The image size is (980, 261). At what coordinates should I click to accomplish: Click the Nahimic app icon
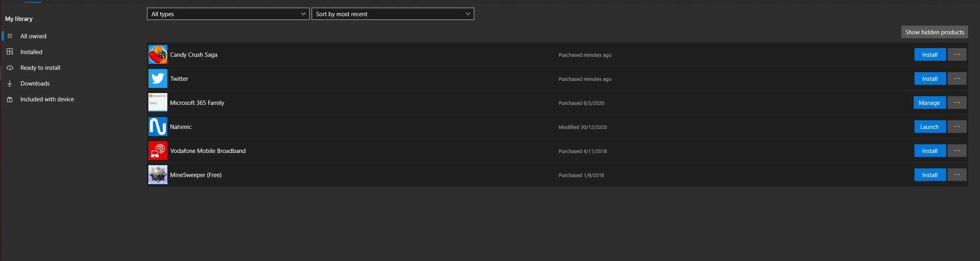(x=158, y=126)
